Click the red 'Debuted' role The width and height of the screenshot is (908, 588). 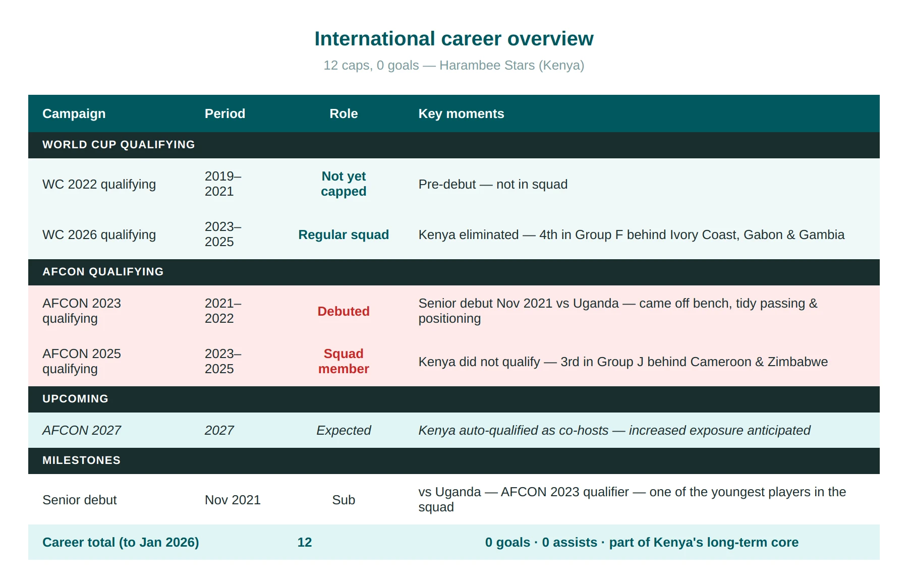(344, 311)
